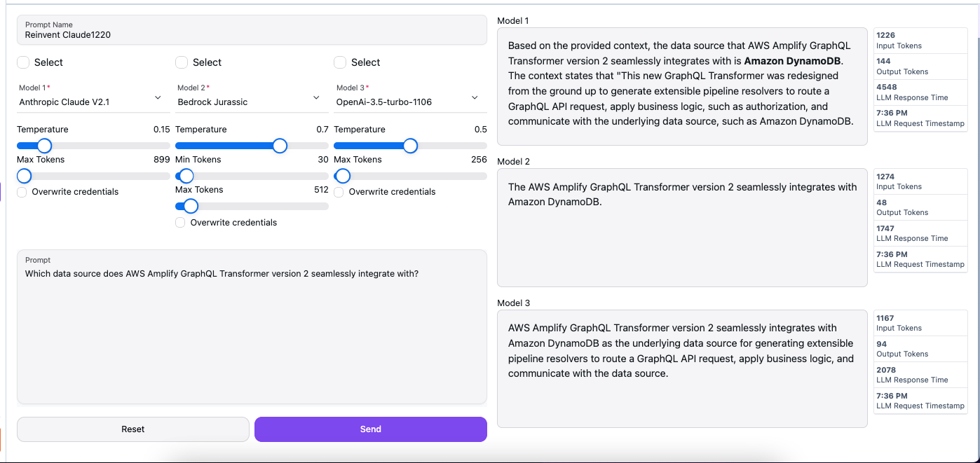Click the 2078 LLM Response Time value
Viewport: 980px width, 463px height.
(x=887, y=370)
